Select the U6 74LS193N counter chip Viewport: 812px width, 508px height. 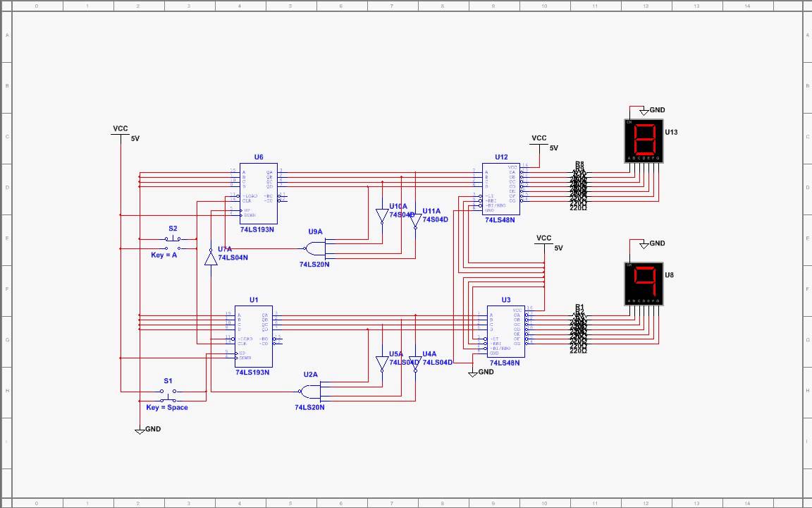(x=259, y=193)
